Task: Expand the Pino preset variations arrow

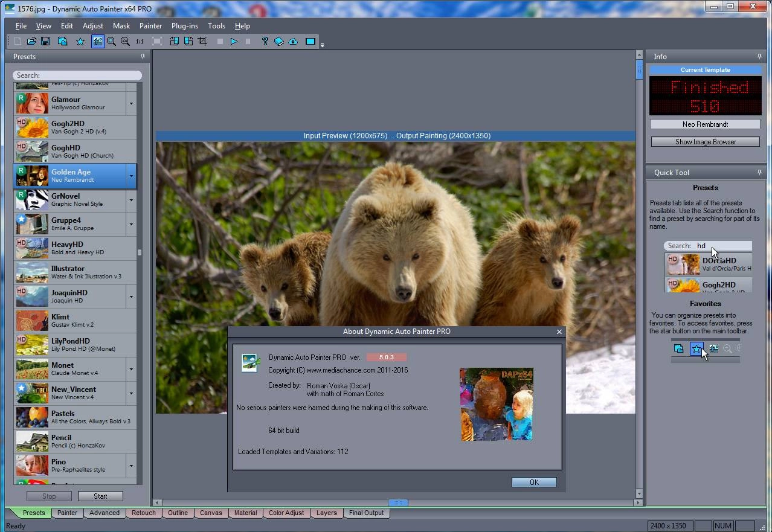Action: click(131, 466)
